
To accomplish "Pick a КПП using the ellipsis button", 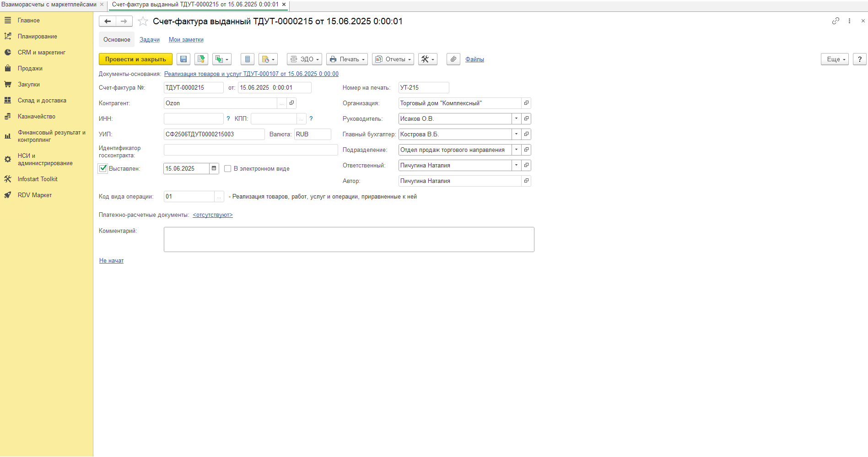I will [302, 118].
